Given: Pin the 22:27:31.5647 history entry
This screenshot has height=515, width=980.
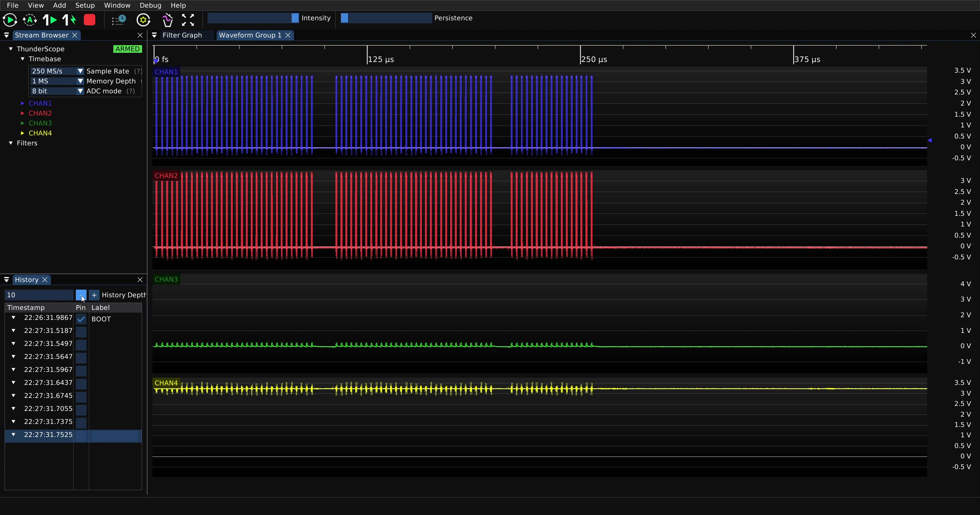Looking at the screenshot, I should [81, 358].
